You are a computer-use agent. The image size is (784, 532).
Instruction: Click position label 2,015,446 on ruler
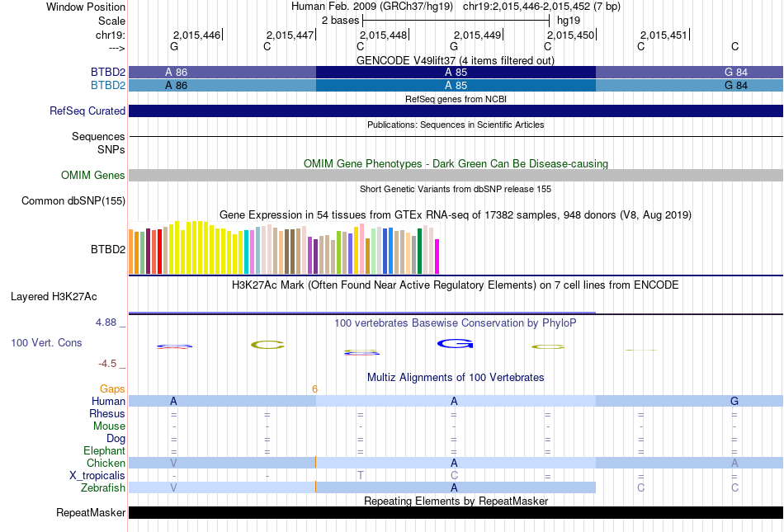pyautogui.click(x=196, y=35)
